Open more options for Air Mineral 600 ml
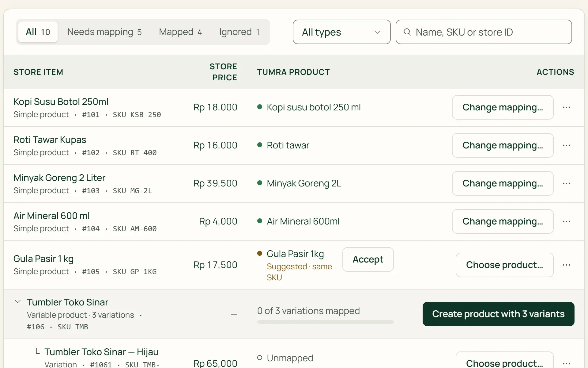588x368 pixels. point(566,221)
